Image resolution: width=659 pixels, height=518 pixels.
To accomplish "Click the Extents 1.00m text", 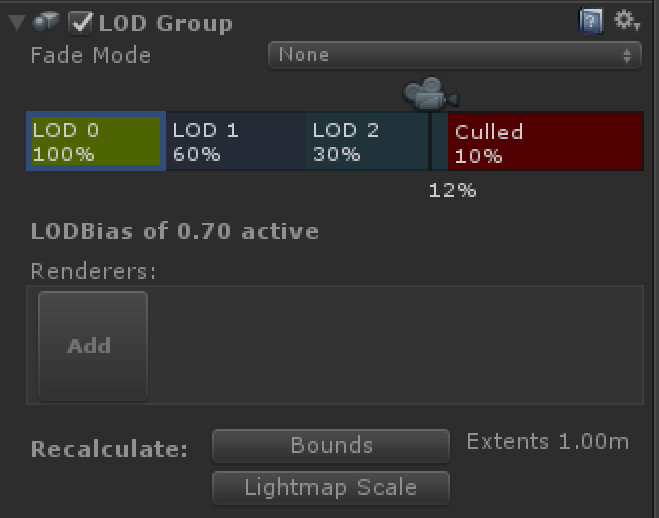I will [548, 441].
